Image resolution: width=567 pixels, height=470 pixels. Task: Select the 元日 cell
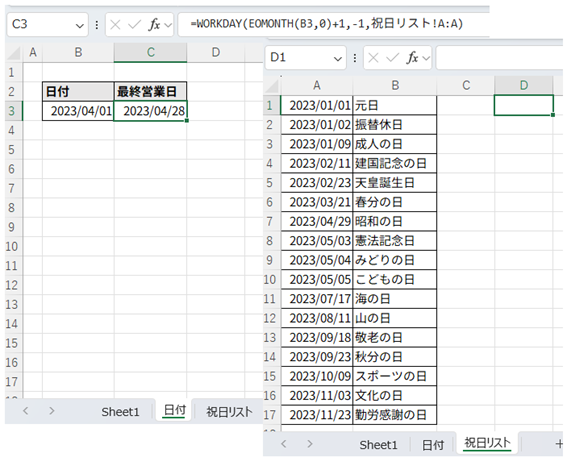pyautogui.click(x=395, y=105)
